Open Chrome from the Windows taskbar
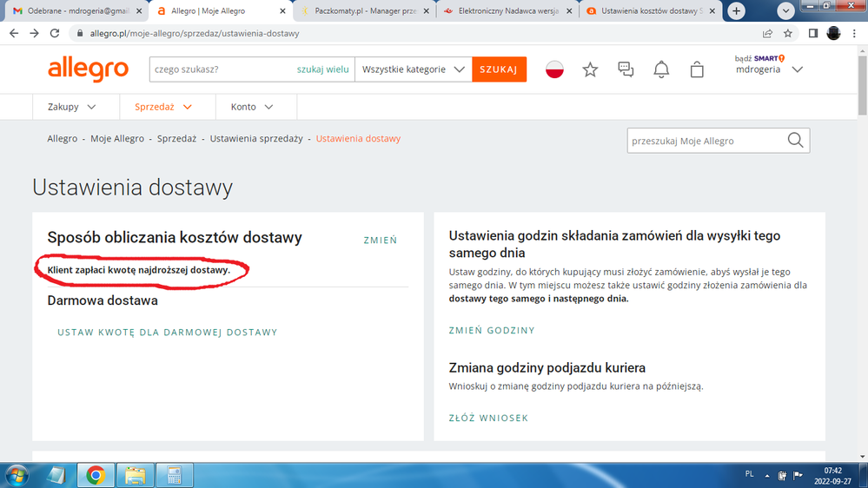Screen dimensions: 868x488 click(96, 475)
